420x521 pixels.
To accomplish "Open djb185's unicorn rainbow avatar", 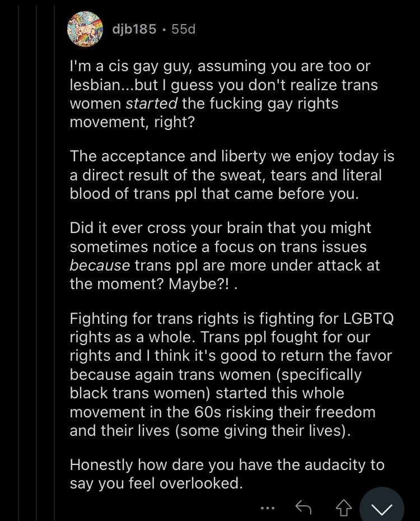I will (85, 29).
